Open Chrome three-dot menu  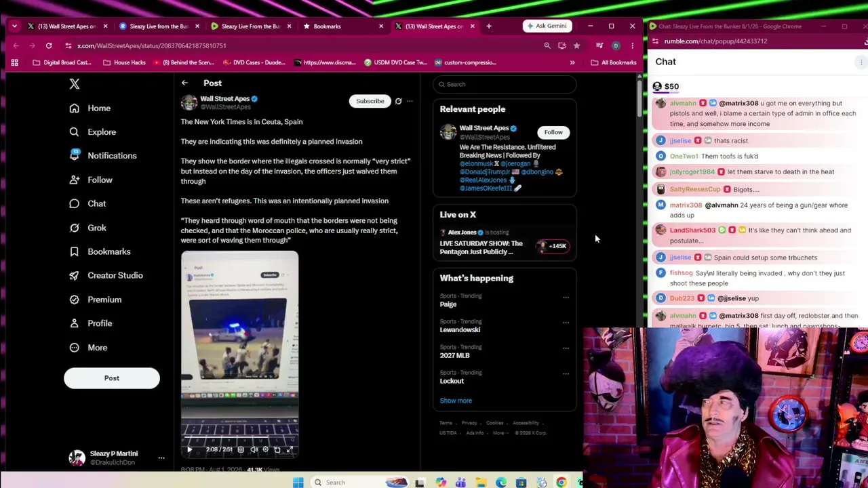pyautogui.click(x=632, y=46)
